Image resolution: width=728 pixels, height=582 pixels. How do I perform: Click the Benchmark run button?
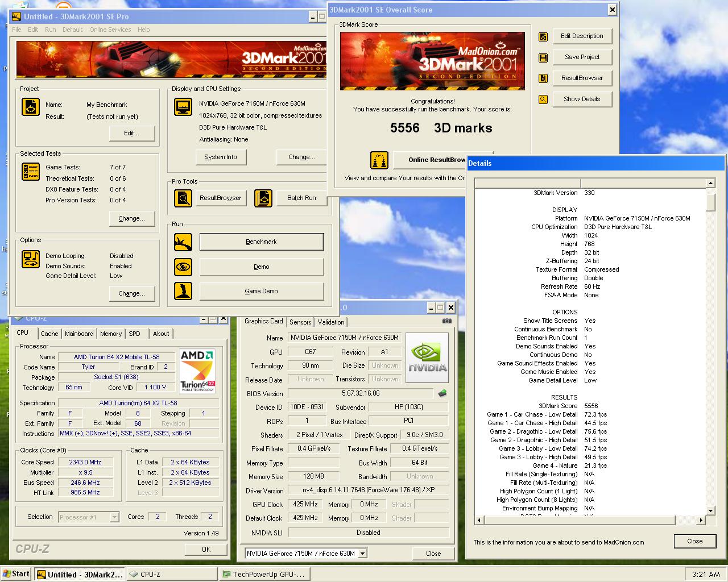click(262, 242)
